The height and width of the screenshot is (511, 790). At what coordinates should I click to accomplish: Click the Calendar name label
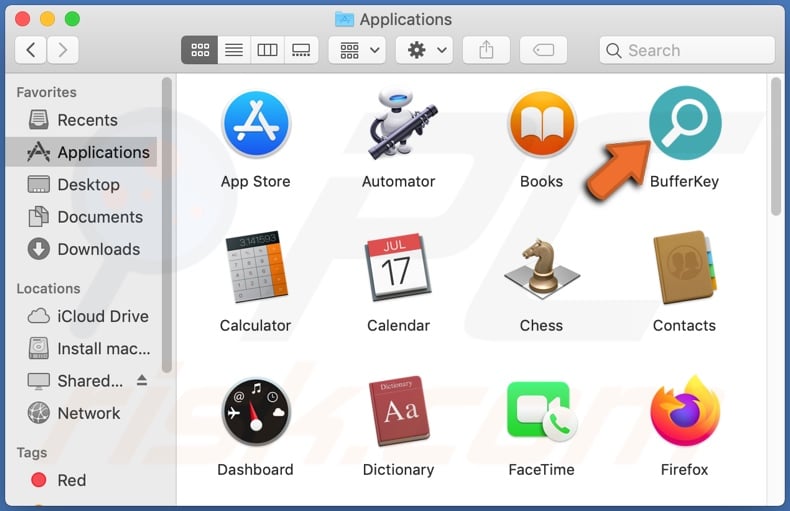click(399, 326)
